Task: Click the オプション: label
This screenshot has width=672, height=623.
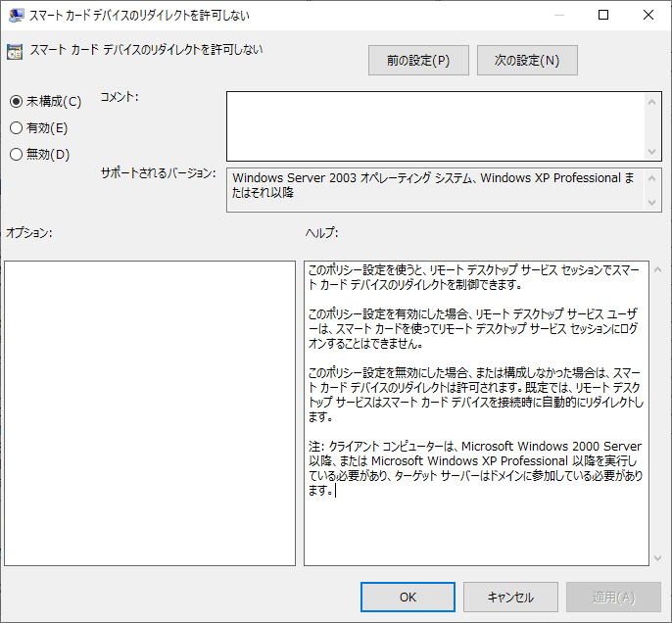Action: pyautogui.click(x=28, y=233)
